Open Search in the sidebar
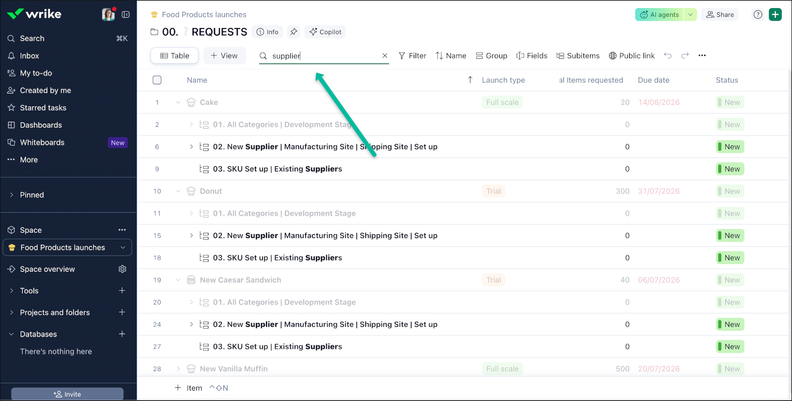792x401 pixels. tap(32, 38)
